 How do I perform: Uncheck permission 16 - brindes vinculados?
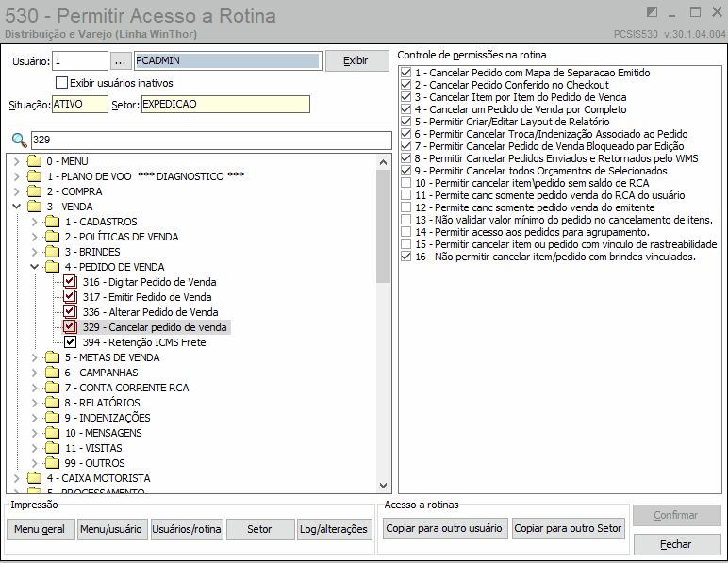tap(406, 257)
